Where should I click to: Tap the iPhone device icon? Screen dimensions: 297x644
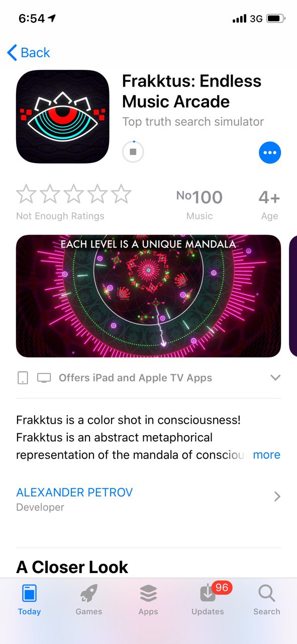coord(23,378)
